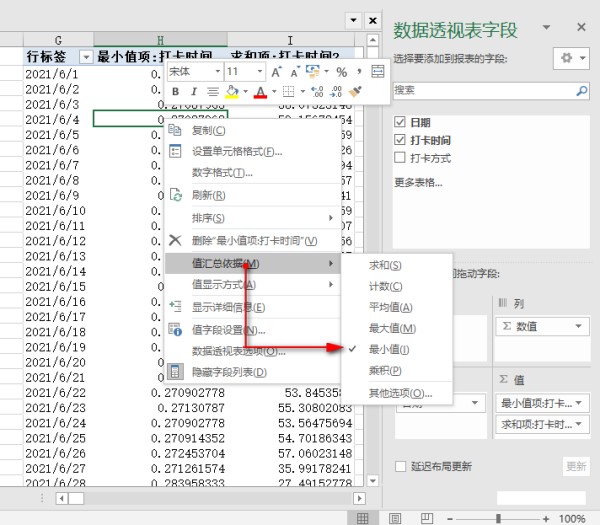
Task: Open the field list gear tools menu
Action: tap(571, 58)
